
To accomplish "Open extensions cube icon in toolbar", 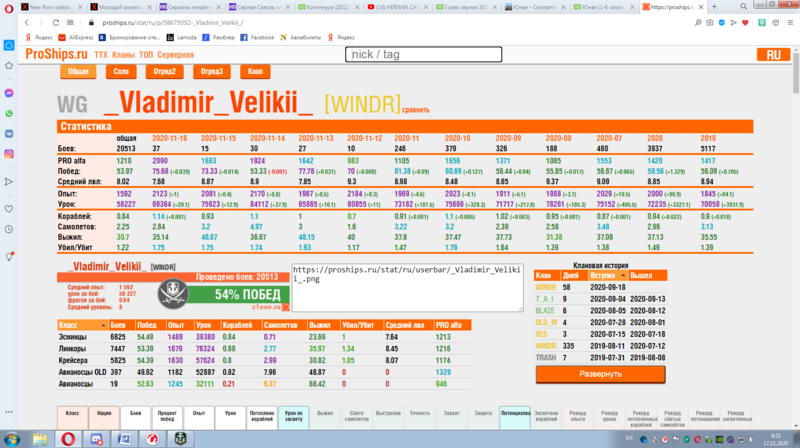I will click(x=776, y=22).
